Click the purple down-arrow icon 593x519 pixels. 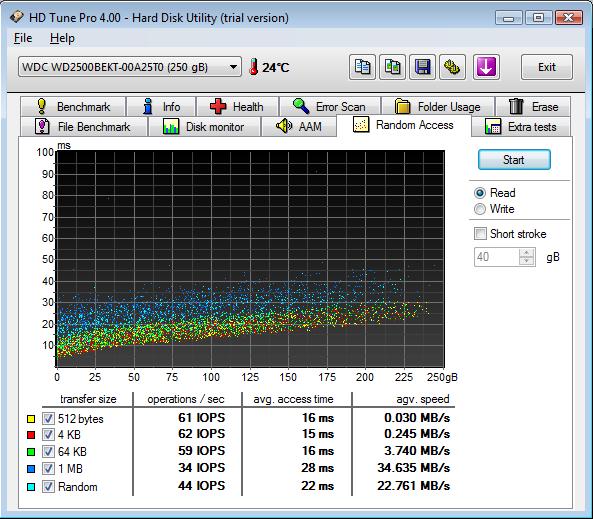tap(486, 67)
